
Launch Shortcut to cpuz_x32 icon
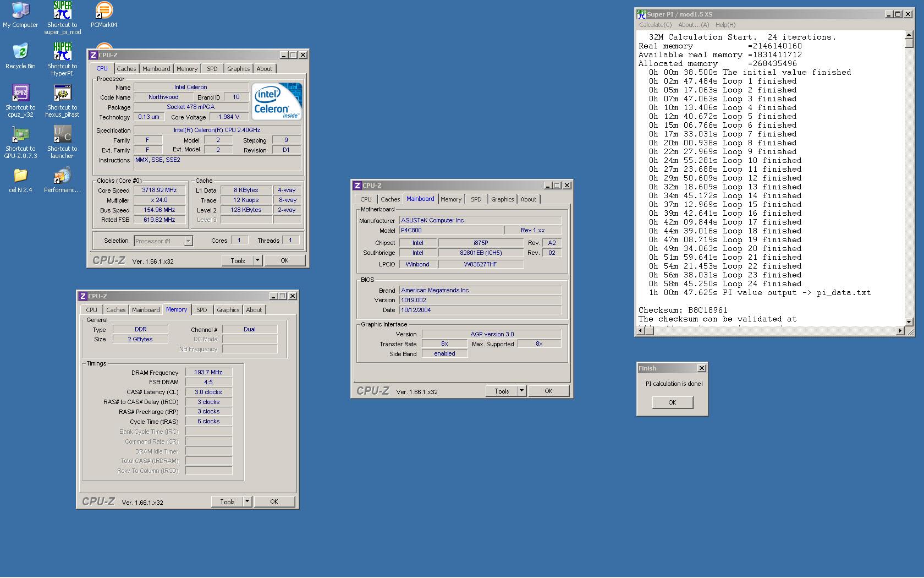coord(20,101)
